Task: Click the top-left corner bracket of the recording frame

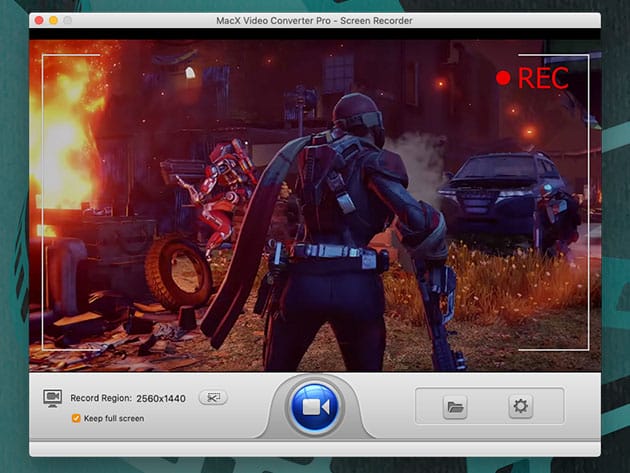Action: 45,58
